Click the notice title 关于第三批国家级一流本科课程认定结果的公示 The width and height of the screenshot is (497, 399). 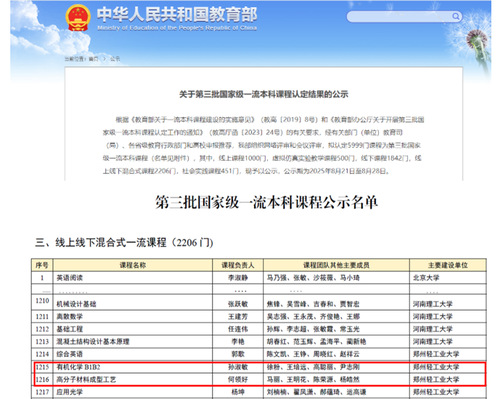264,94
